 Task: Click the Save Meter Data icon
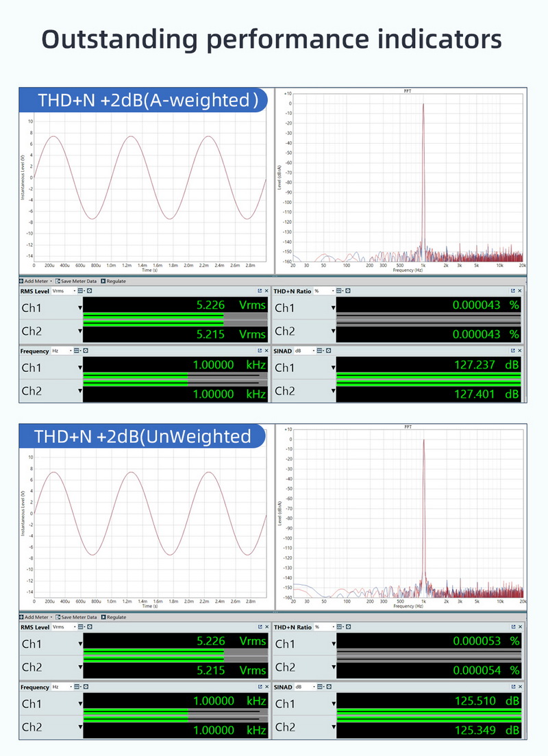click(59, 281)
